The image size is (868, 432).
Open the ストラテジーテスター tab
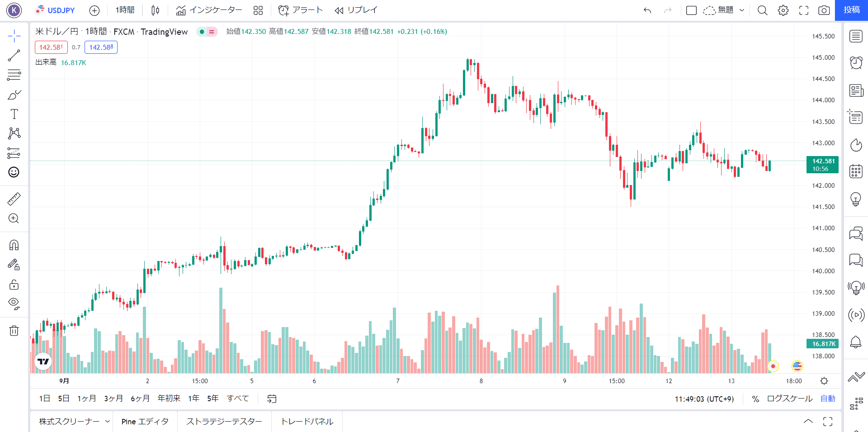coord(225,421)
